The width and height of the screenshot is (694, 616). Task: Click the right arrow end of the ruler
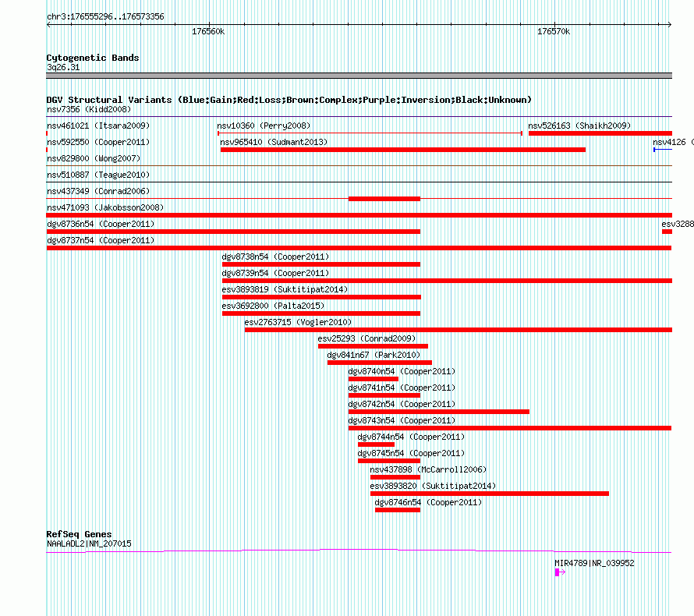point(669,25)
